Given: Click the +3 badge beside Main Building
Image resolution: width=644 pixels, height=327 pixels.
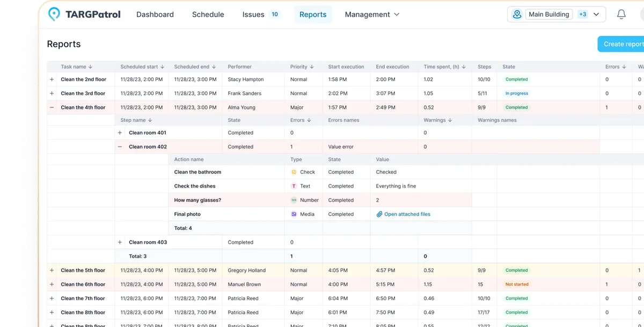Looking at the screenshot, I should click(583, 14).
